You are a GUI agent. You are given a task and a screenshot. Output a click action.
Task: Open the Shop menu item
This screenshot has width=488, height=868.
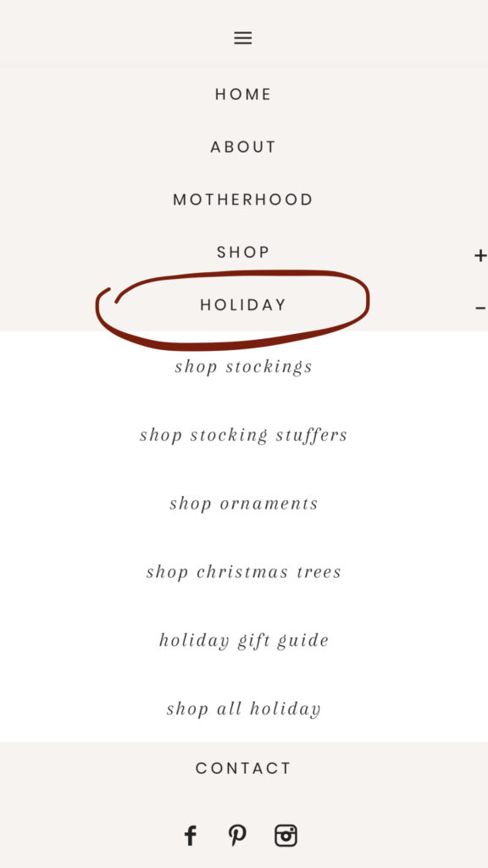(x=243, y=252)
